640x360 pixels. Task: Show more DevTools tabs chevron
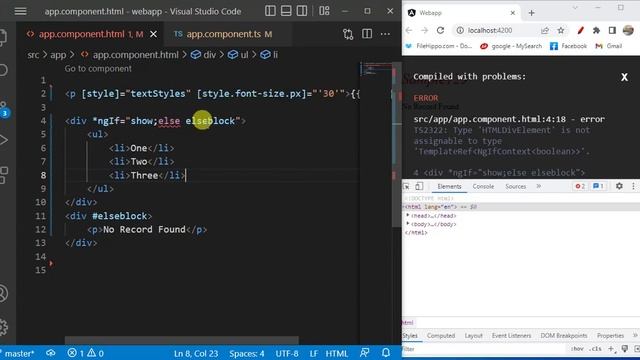[x=539, y=187]
